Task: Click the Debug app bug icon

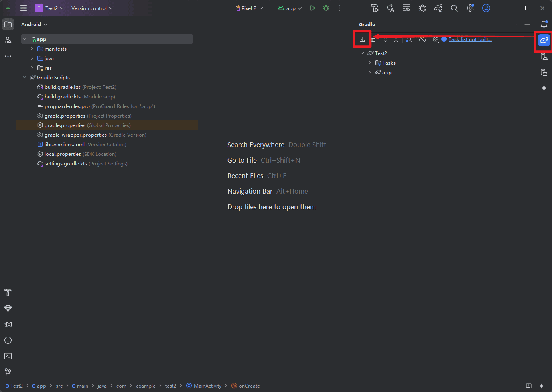Action: 326,8
